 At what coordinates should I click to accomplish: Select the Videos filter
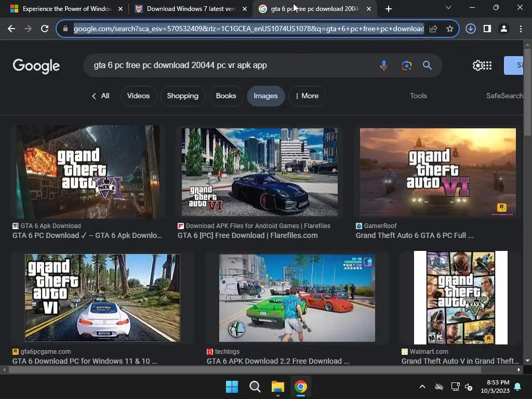pos(138,96)
